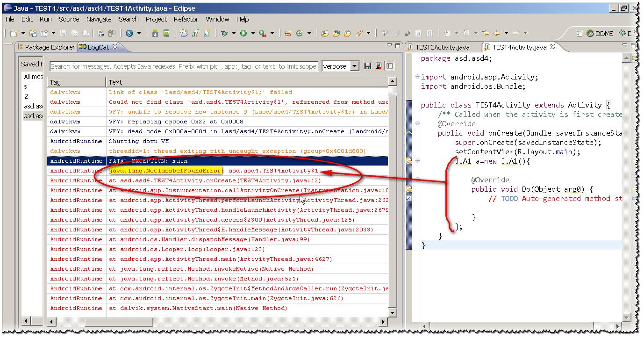Click the Back navigation arrow
Image resolution: width=644 pixels, height=338 pixels.
pos(497,33)
